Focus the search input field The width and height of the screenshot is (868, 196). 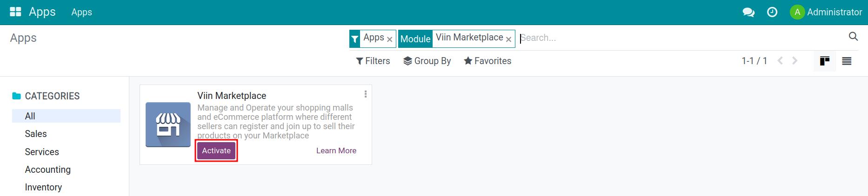[x=681, y=38]
